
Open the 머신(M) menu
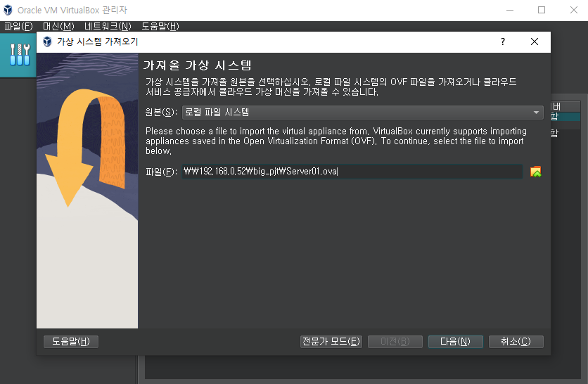click(58, 26)
